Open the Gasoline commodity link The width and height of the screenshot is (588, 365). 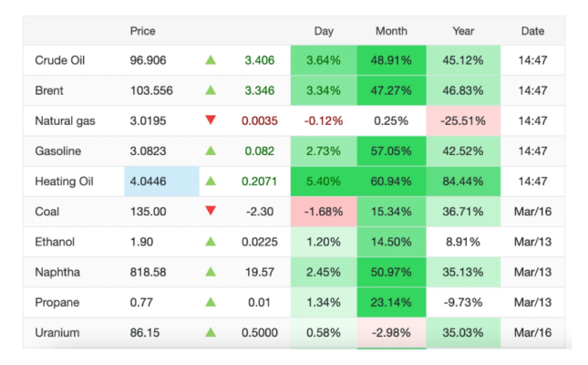coord(57,151)
